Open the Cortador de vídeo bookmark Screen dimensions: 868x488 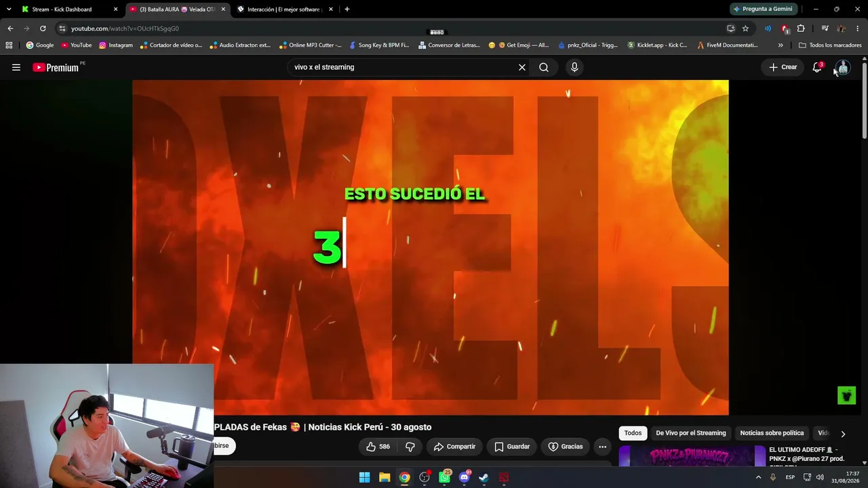pyautogui.click(x=171, y=45)
